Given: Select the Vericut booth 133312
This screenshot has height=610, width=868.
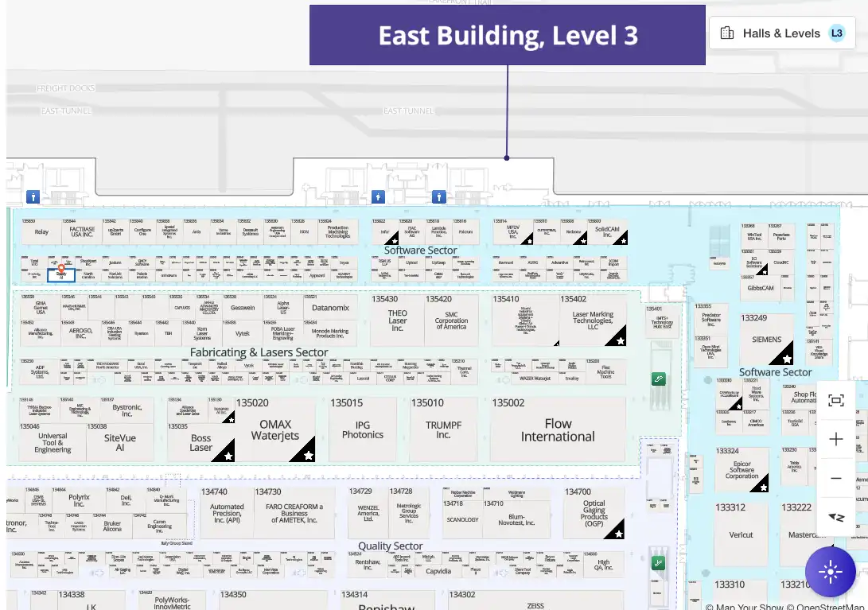Looking at the screenshot, I should [x=741, y=534].
